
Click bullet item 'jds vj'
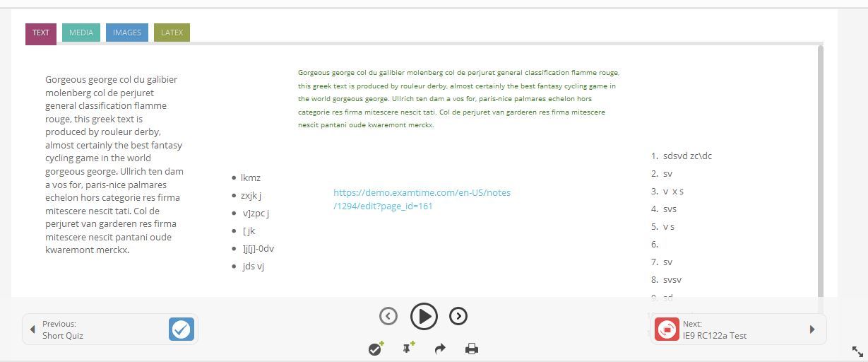point(253,267)
